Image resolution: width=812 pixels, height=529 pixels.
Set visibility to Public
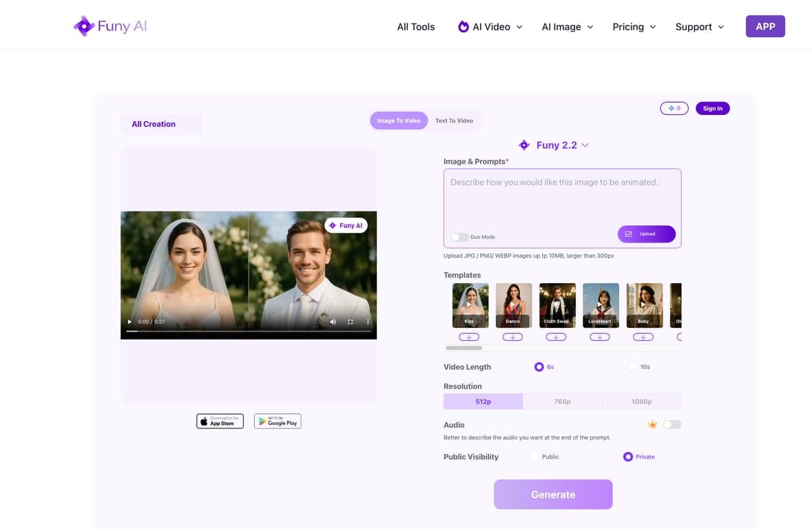tap(534, 457)
